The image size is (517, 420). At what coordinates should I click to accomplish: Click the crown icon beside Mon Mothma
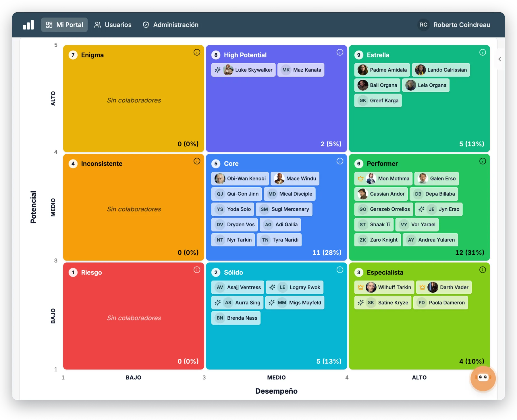coord(361,178)
